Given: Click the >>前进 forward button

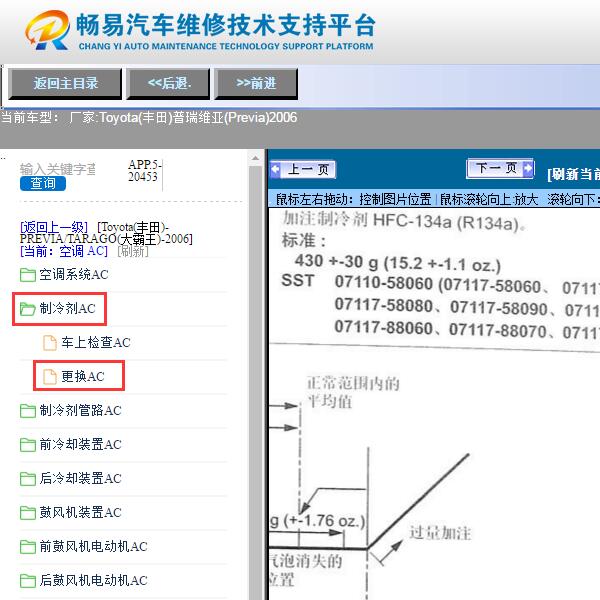Looking at the screenshot, I should 256,83.
